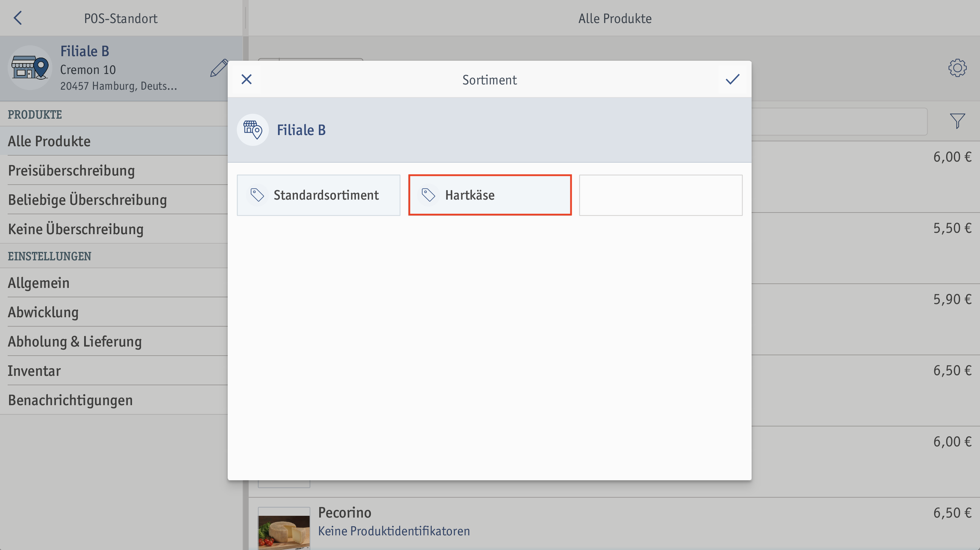Select the Standardsortiment assortment

coord(319,195)
